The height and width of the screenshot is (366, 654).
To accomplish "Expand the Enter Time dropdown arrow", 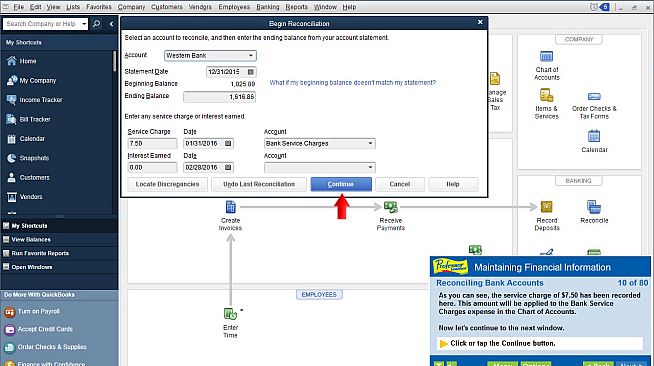I will (x=241, y=310).
